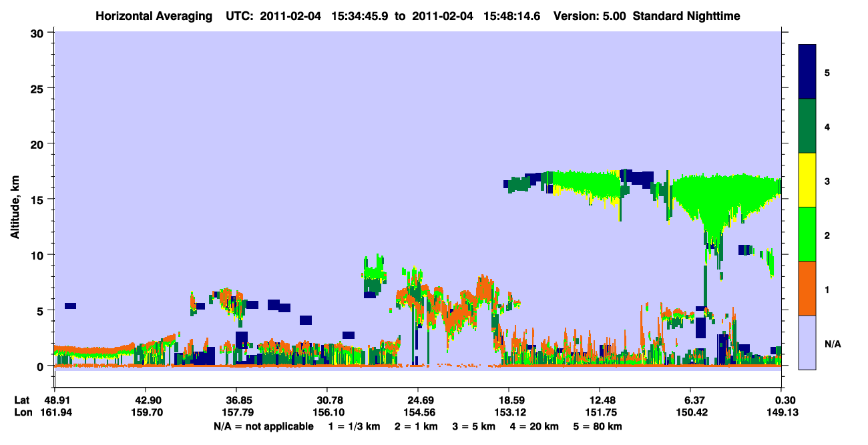The width and height of the screenshot is (868, 445).
Task: Click the dark blue colorbar segment labeled 5
Action: 807,72
